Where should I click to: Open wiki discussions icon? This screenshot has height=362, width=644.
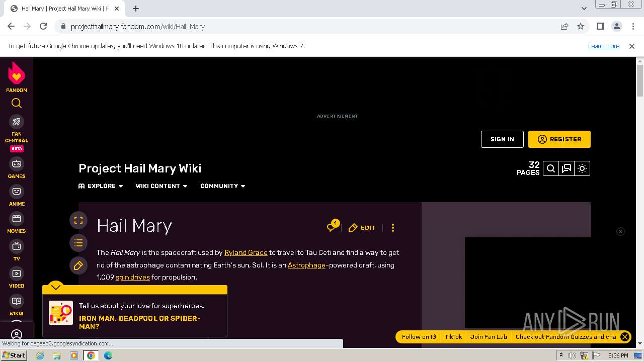click(567, 168)
